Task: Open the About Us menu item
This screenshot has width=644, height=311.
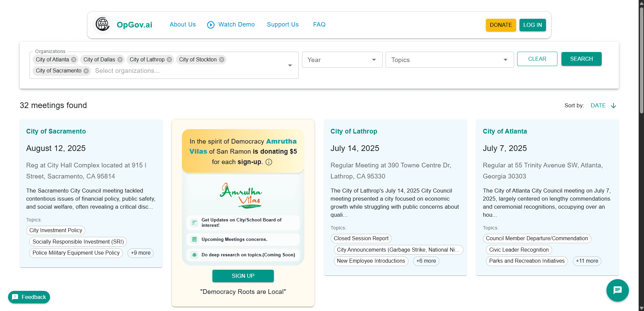Action: point(183,24)
